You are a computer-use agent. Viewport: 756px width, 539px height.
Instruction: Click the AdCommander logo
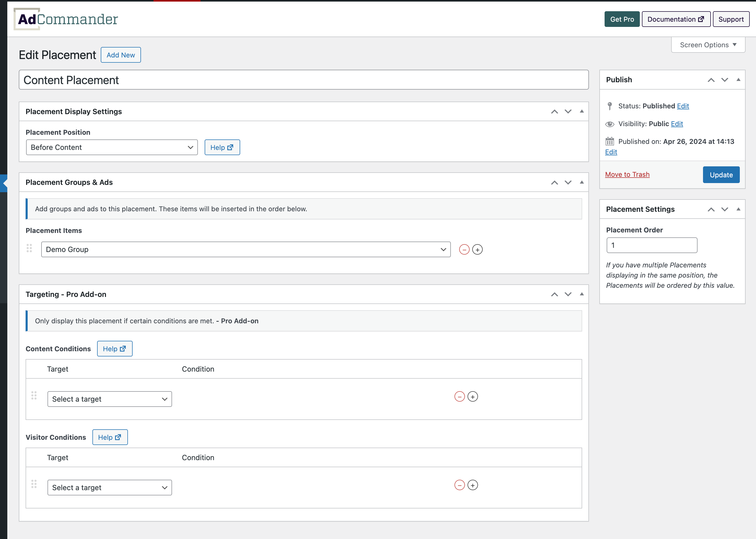coord(66,19)
